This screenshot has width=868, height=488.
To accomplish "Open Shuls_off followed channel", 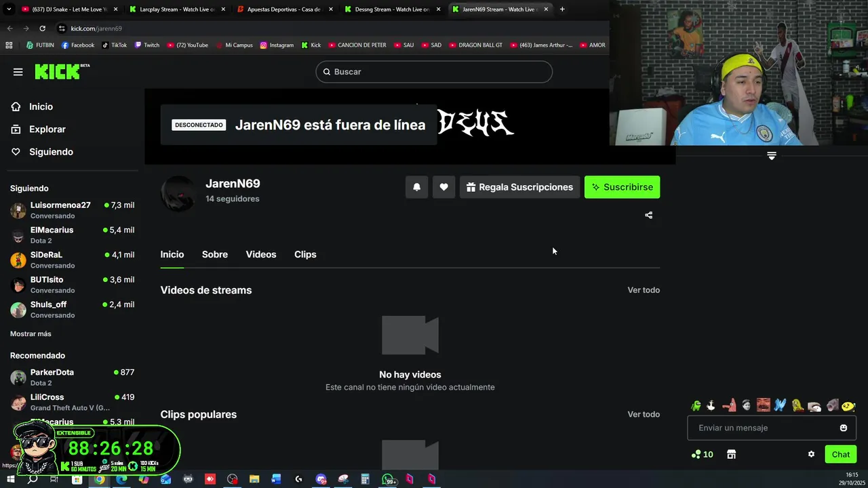I will click(x=72, y=310).
